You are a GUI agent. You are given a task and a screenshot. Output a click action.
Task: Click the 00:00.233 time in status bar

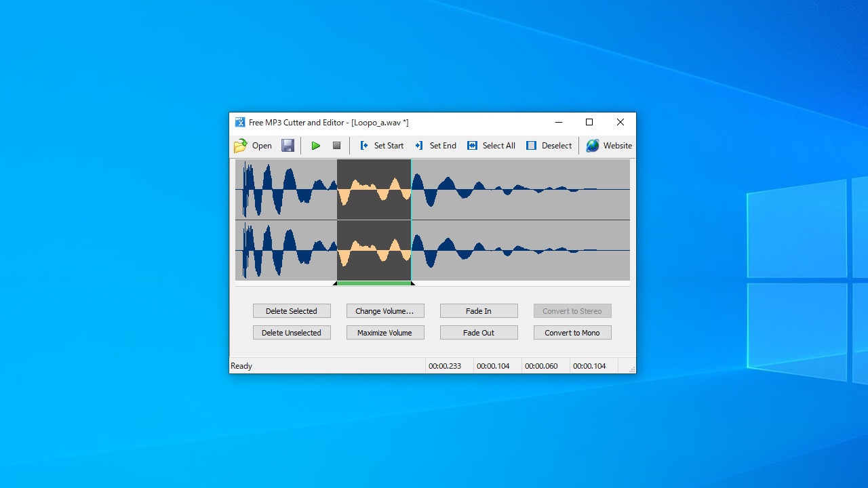click(x=445, y=366)
